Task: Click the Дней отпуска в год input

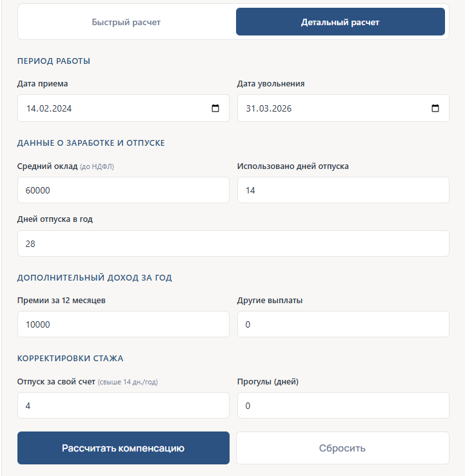Action: [233, 244]
